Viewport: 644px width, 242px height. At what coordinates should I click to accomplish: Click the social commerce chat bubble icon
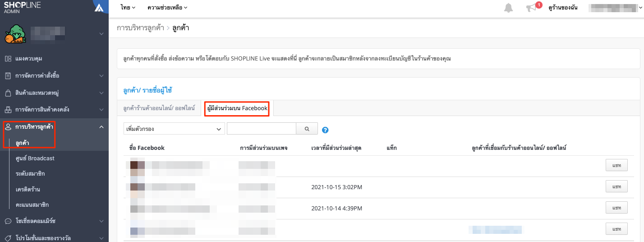click(x=8, y=221)
